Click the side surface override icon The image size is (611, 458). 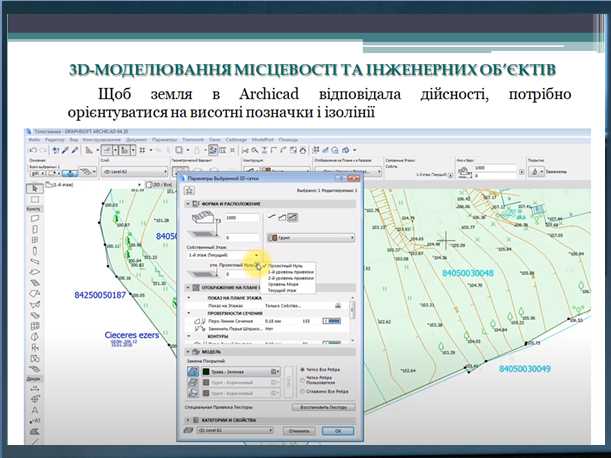tap(193, 382)
